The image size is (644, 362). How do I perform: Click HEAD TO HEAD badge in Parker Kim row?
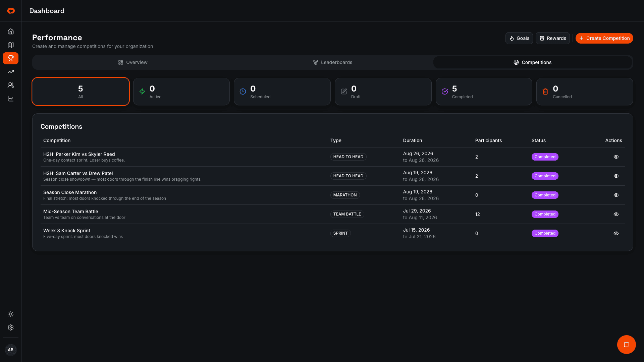tap(348, 157)
